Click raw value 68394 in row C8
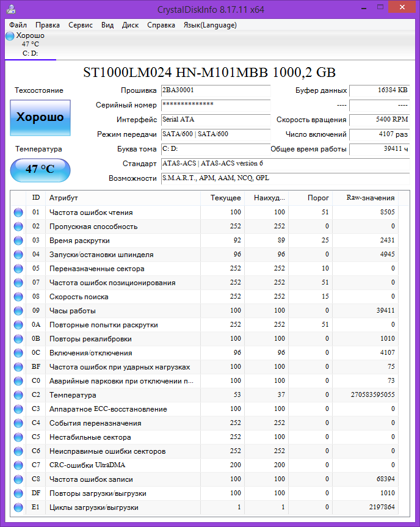The width and height of the screenshot is (420, 527). pos(386,479)
